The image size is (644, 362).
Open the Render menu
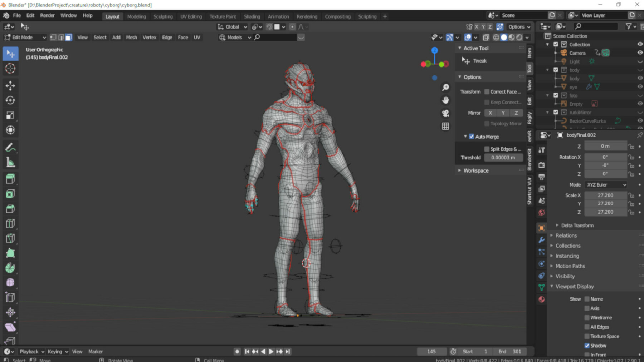point(47,15)
